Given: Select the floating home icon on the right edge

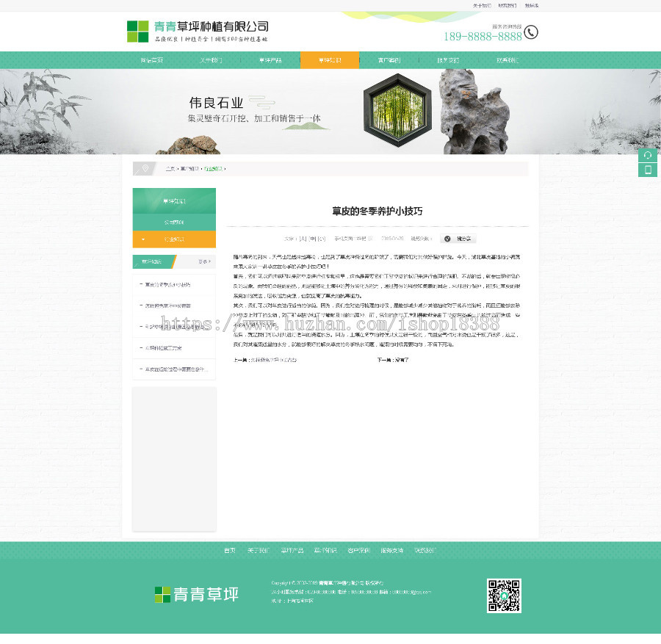Looking at the screenshot, I should click(x=648, y=155).
